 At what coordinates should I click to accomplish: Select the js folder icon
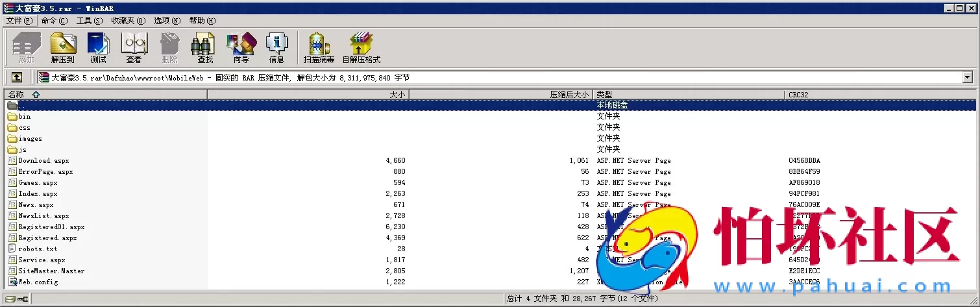point(12,150)
